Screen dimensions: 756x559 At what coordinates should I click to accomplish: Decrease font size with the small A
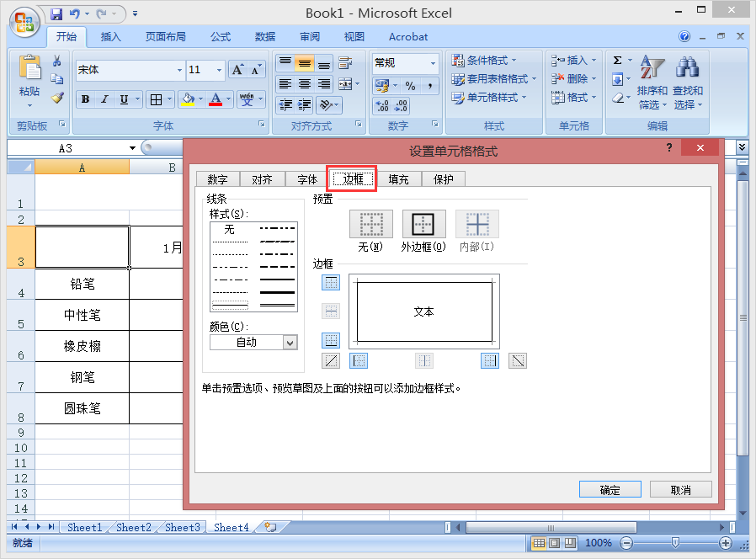pyautogui.click(x=256, y=70)
